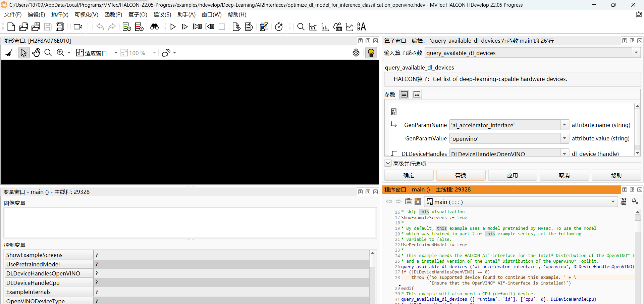
Task: Open the 执行(x) menu
Action: 60,15
